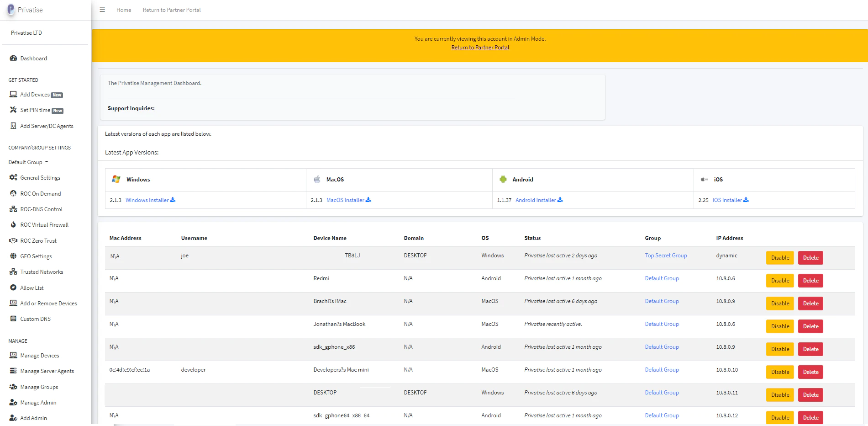Click the Device Name column header
Image resolution: width=868 pixels, height=426 pixels.
tap(330, 238)
